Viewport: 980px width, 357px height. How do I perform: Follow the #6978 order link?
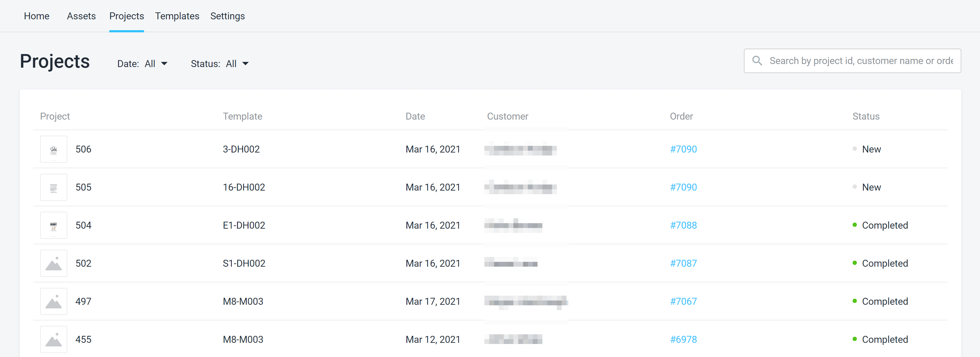tap(684, 339)
